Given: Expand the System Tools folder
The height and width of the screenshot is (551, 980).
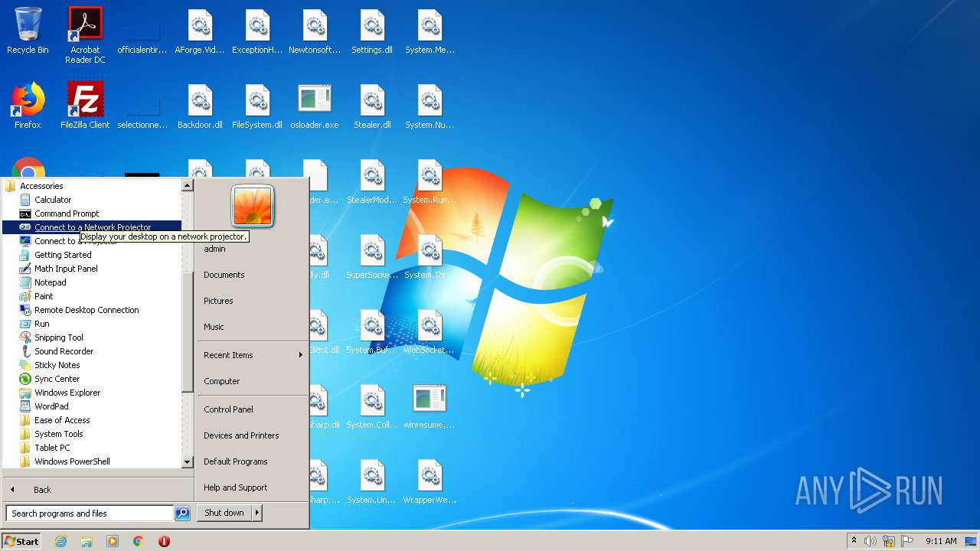Looking at the screenshot, I should 92,434.
